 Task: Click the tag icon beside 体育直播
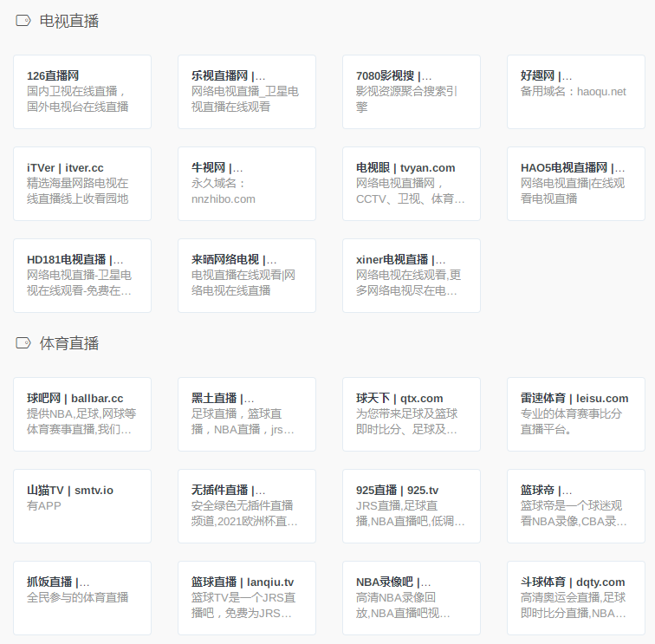[x=23, y=343]
